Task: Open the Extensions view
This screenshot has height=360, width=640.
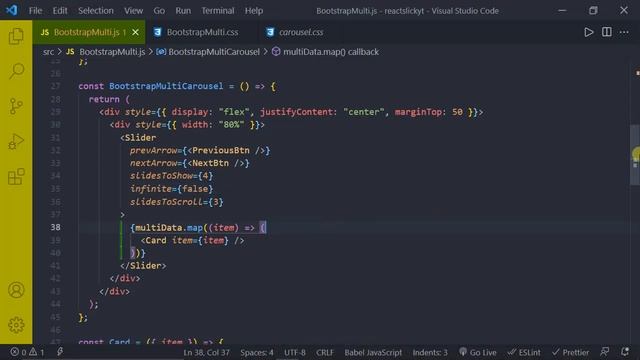Action: tap(16, 176)
